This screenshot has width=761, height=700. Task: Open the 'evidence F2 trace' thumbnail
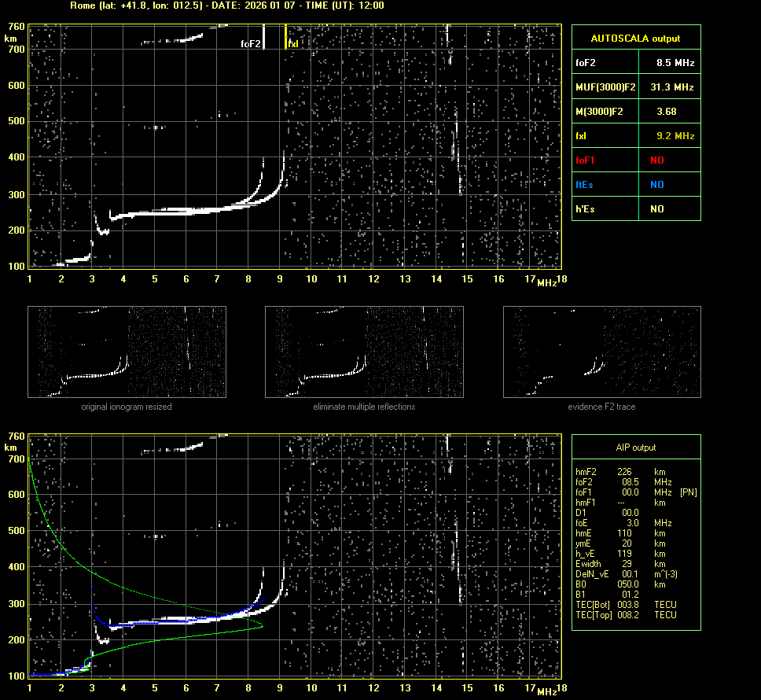(601, 352)
